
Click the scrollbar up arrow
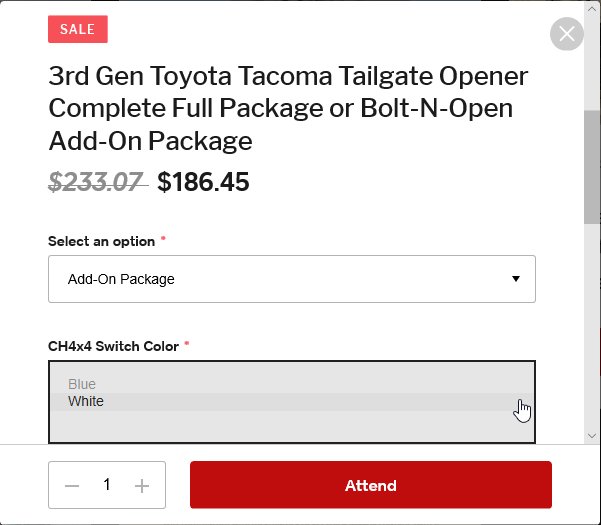(x=592, y=8)
